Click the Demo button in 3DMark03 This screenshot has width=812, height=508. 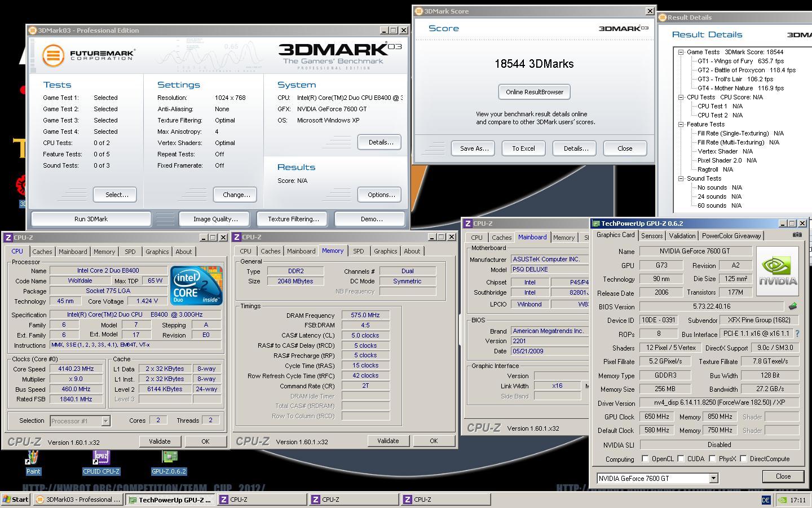coord(371,219)
